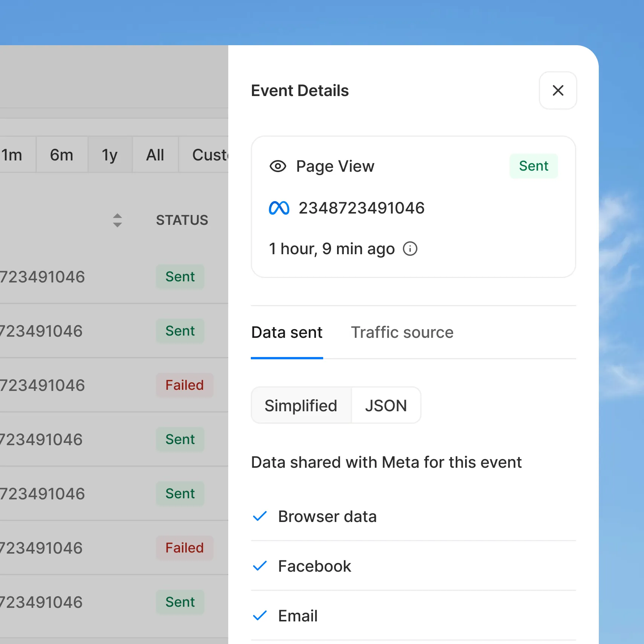
Task: Click Sent status in fifth table row
Action: click(x=180, y=494)
